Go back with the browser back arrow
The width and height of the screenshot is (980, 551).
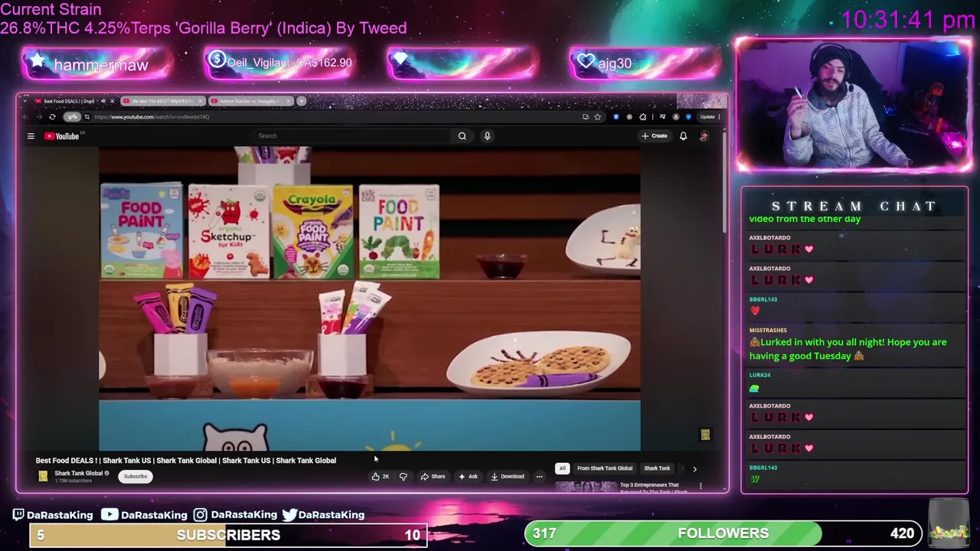pyautogui.click(x=26, y=117)
